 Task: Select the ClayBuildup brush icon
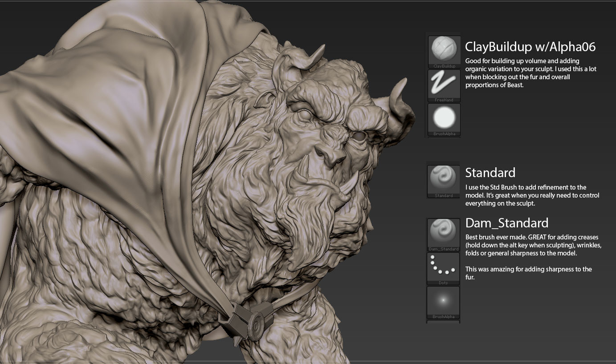point(444,52)
